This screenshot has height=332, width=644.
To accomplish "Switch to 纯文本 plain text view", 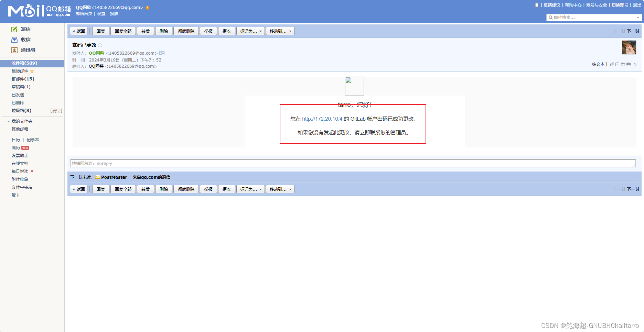I will (598, 64).
